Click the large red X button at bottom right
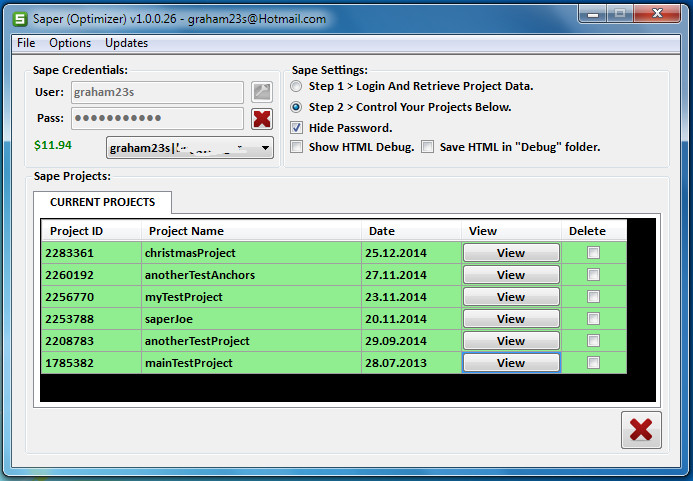The image size is (693, 481). 641,430
